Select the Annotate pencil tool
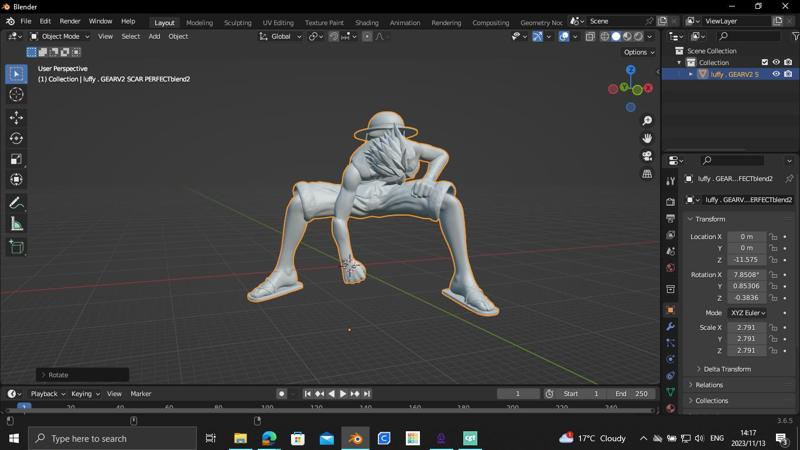The height and width of the screenshot is (450, 800). click(x=16, y=203)
